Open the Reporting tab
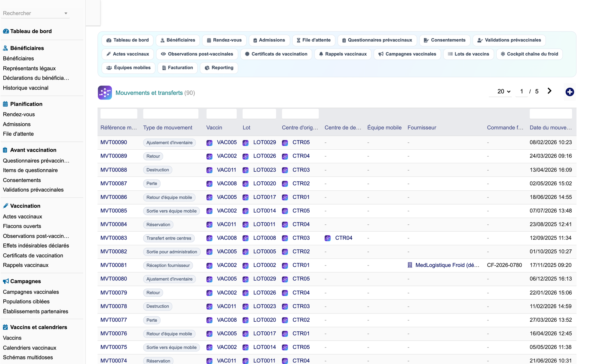The width and height of the screenshot is (589, 364). click(219, 68)
